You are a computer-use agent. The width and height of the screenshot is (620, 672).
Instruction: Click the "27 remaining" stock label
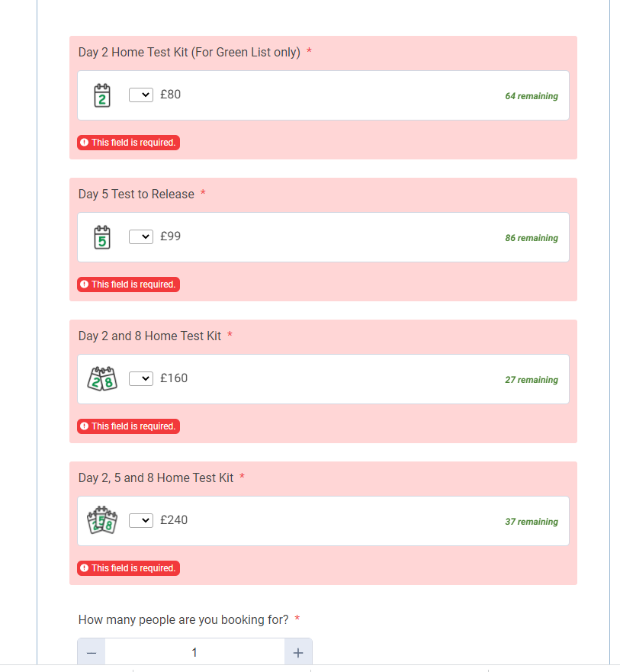(x=531, y=380)
